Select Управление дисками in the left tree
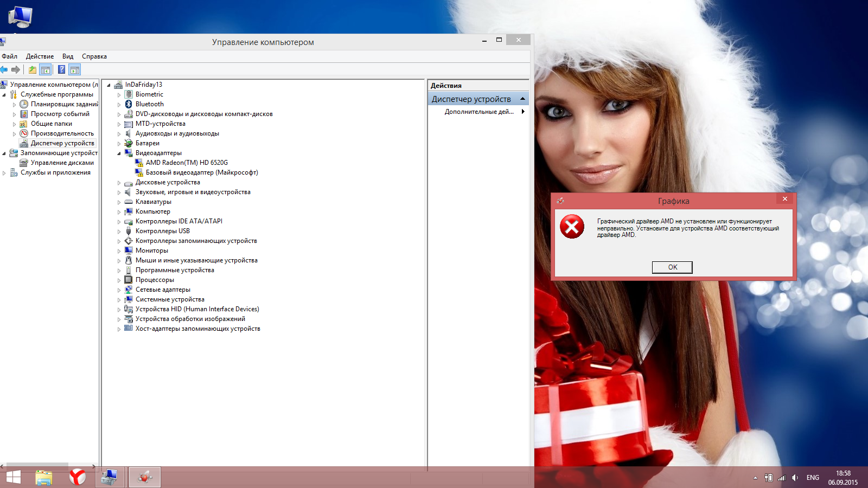This screenshot has height=488, width=868. (62, 163)
